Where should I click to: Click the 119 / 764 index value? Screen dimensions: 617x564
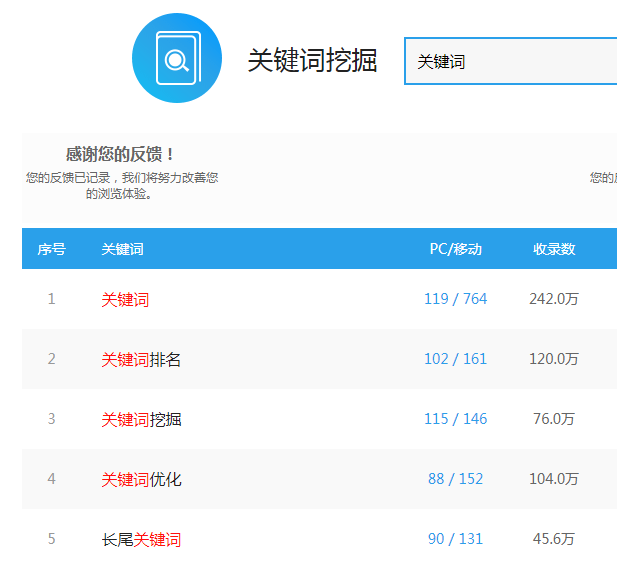(455, 299)
